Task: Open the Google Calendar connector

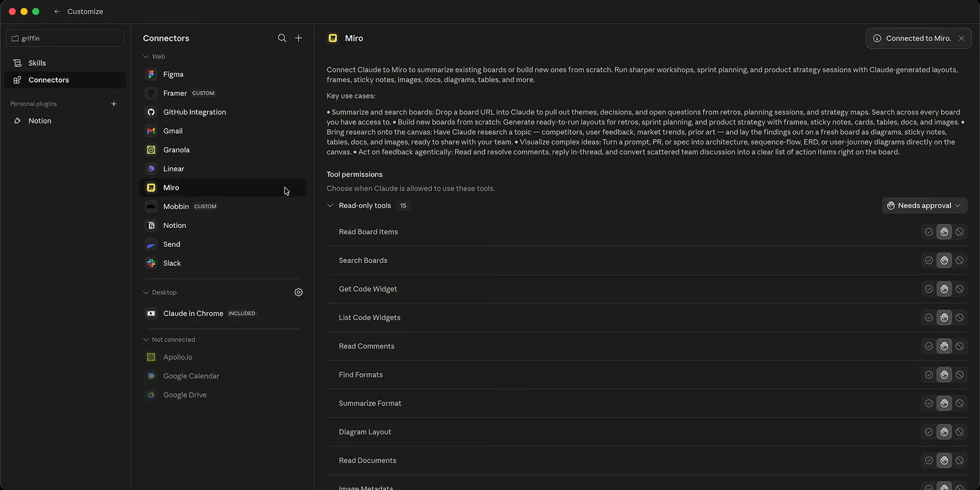Action: (222, 376)
